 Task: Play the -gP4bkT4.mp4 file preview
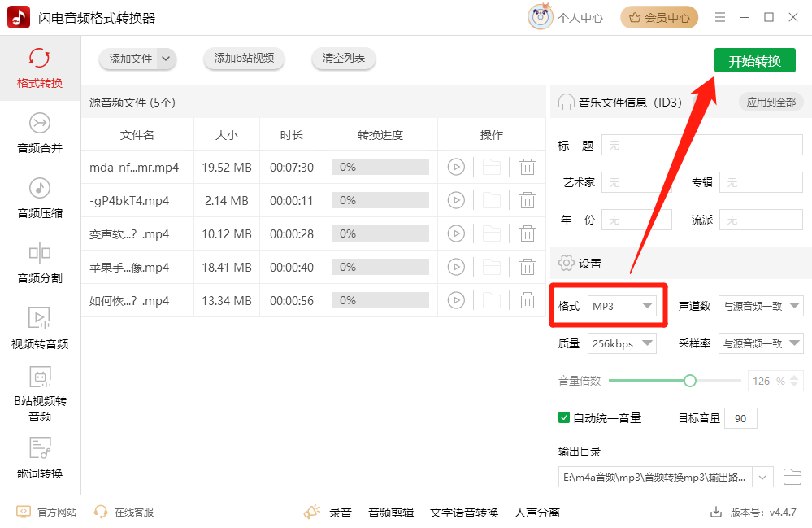456,200
